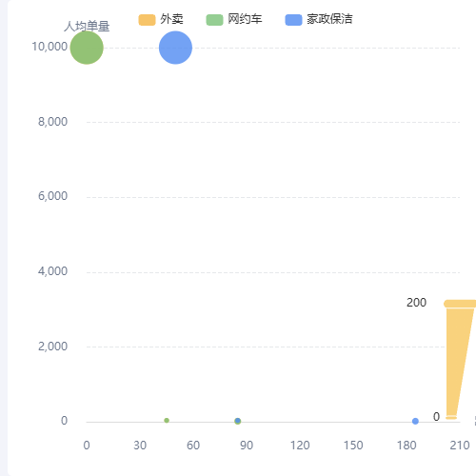
Task: Click the small blue dot near x-value 185
Action: [415, 421]
